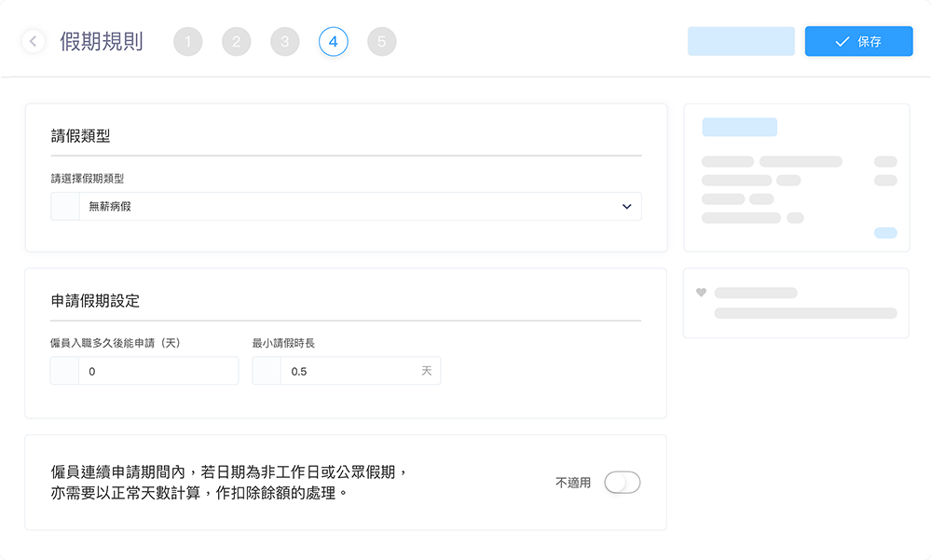Click the chevron arrow of leave type dropdown
Image resolution: width=931 pixels, height=560 pixels.
pos(626,207)
